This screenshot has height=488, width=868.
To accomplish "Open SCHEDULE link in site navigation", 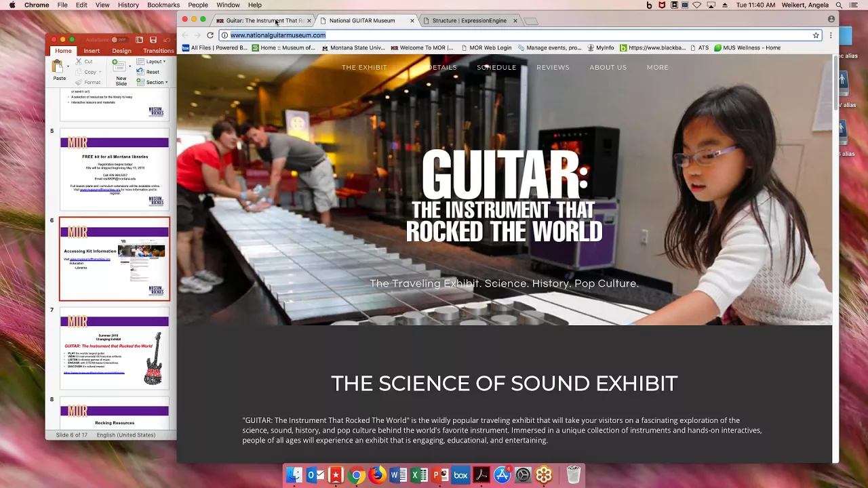I will (x=496, y=67).
